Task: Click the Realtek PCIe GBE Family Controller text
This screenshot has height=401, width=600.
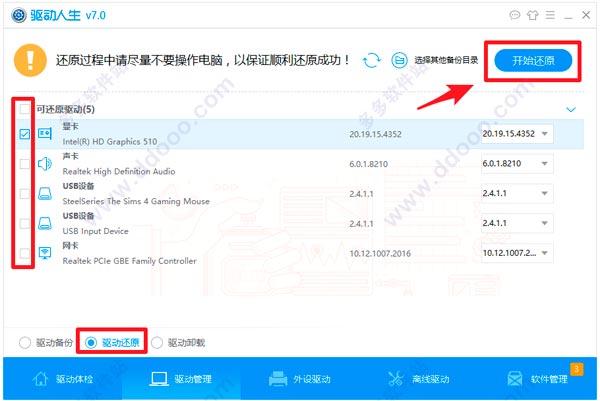Action: pos(130,261)
